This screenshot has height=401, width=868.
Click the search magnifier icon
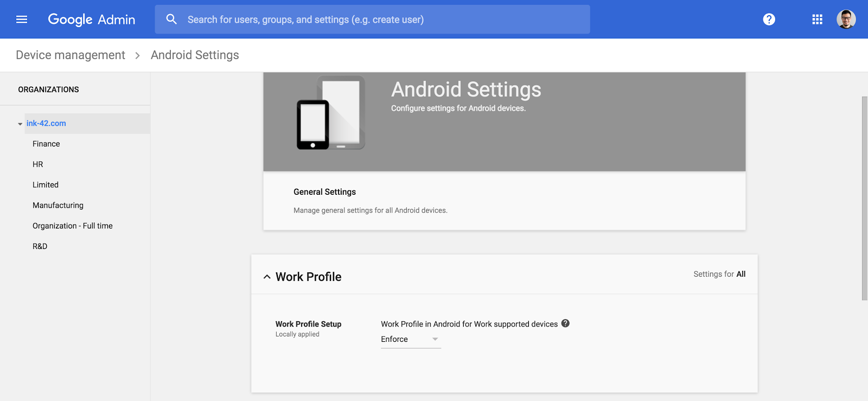tap(171, 20)
